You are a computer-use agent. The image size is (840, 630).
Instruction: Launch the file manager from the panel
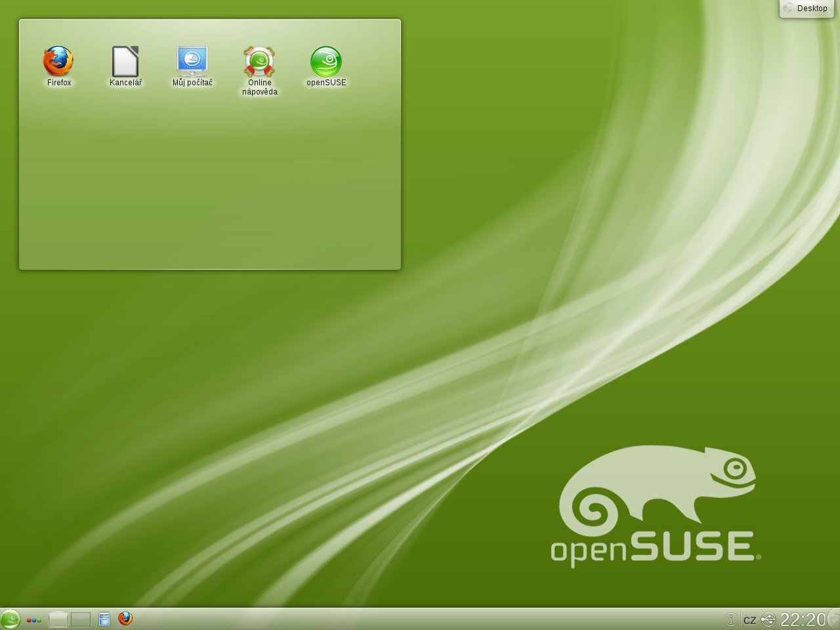coord(104,619)
